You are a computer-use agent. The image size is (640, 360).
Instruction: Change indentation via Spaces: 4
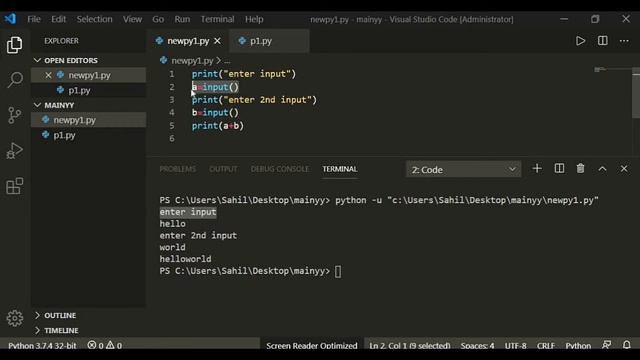[x=477, y=345]
